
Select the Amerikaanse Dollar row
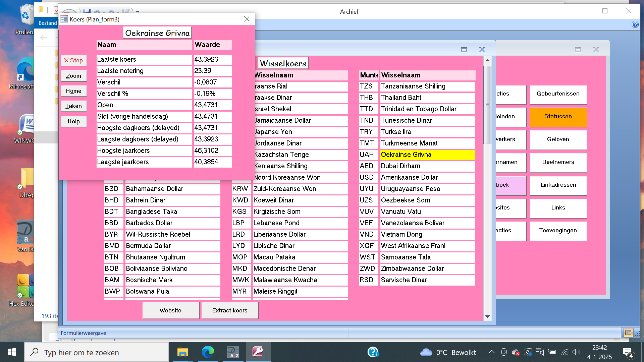[428, 177]
